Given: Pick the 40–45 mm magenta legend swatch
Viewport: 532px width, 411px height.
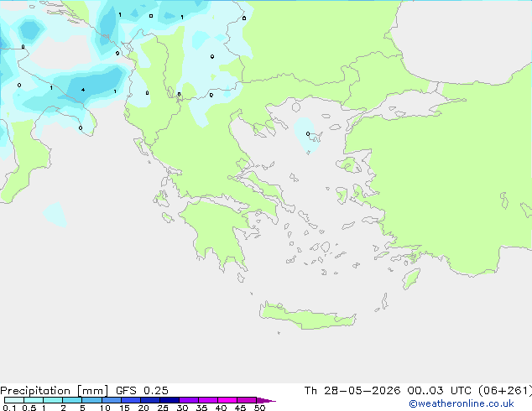Looking at the screenshot, I should (x=227, y=400).
